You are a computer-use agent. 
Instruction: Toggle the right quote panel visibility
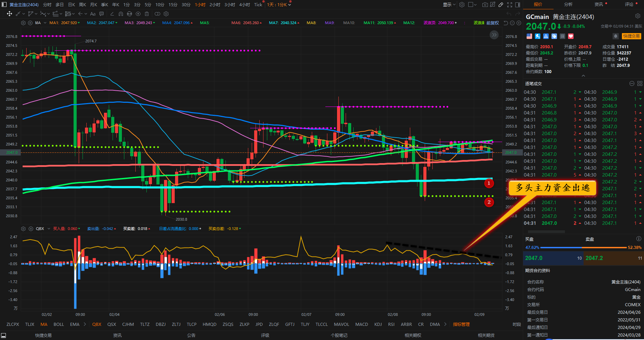518,4
